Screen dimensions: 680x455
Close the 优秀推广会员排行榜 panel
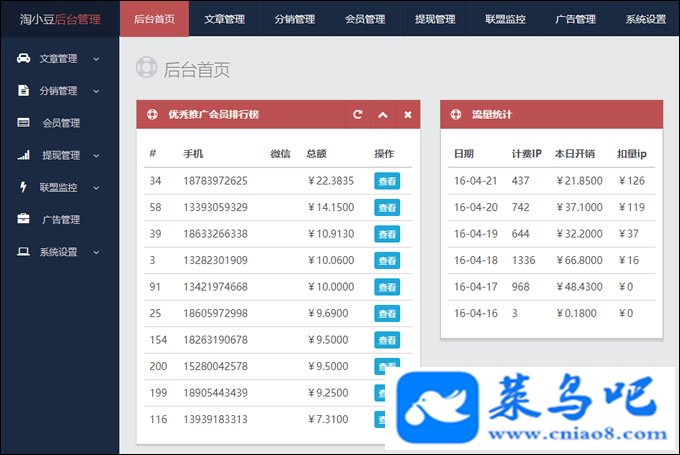(x=408, y=115)
